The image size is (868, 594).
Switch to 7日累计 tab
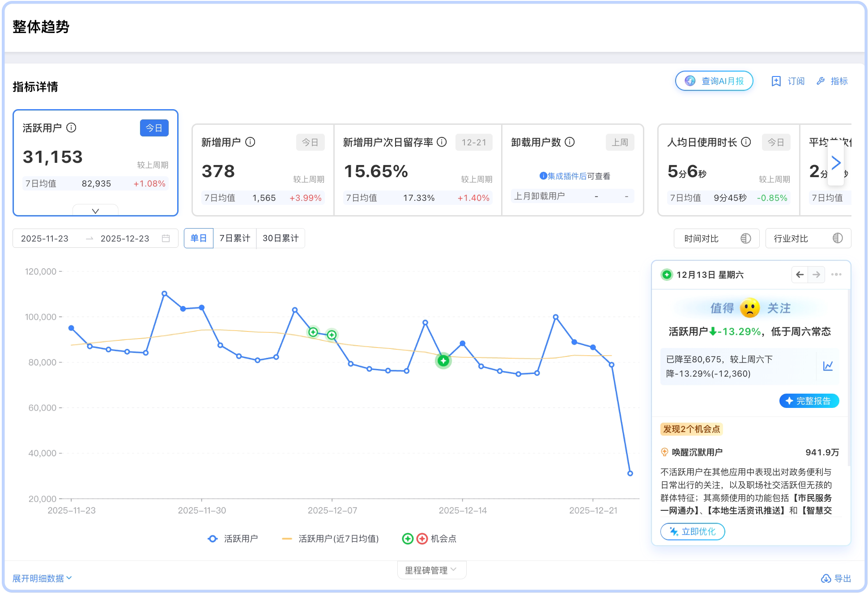tap(234, 238)
